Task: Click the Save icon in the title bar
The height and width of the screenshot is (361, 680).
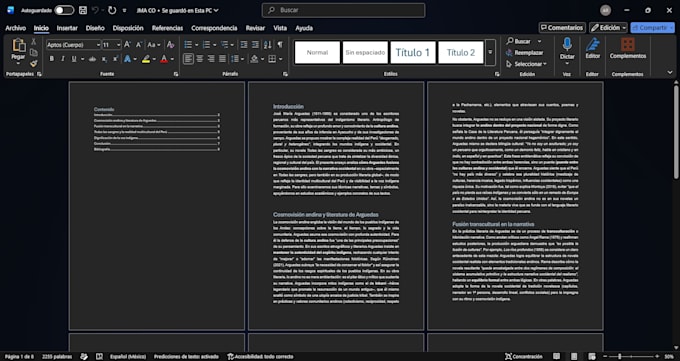Action: click(83, 10)
